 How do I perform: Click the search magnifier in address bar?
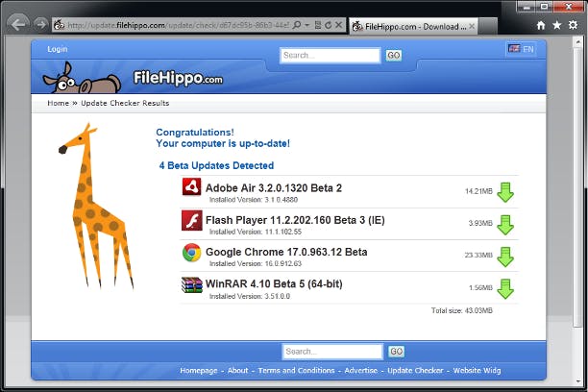coord(297,25)
